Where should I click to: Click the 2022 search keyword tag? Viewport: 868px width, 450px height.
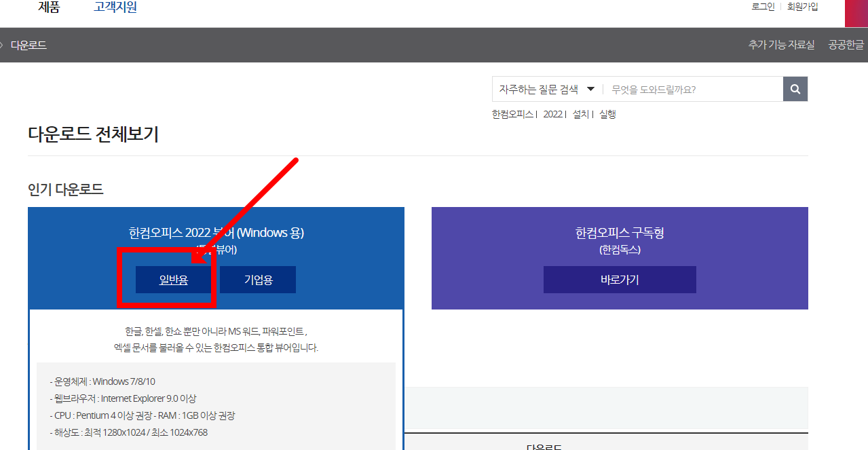[552, 113]
